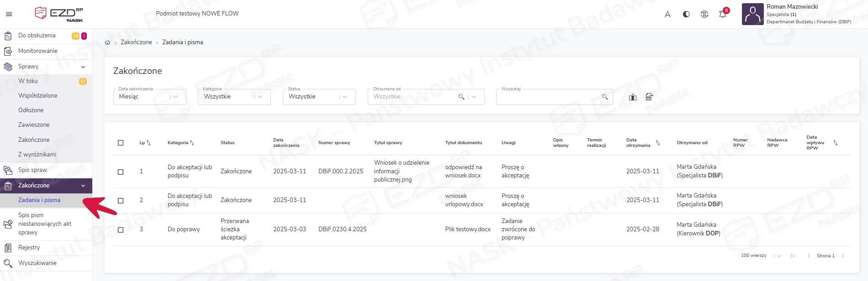Click into the Wyszukaj search field
The width and height of the screenshot is (868, 281).
click(548, 97)
